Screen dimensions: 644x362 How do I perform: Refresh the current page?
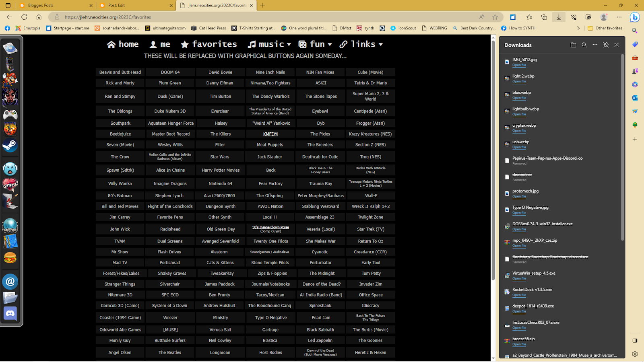(24, 17)
